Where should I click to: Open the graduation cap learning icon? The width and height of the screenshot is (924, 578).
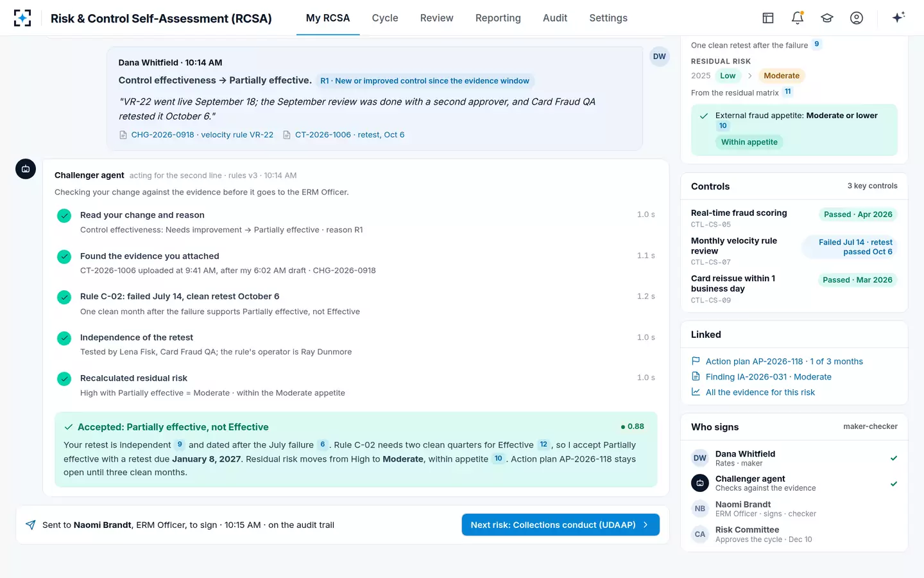(x=827, y=18)
